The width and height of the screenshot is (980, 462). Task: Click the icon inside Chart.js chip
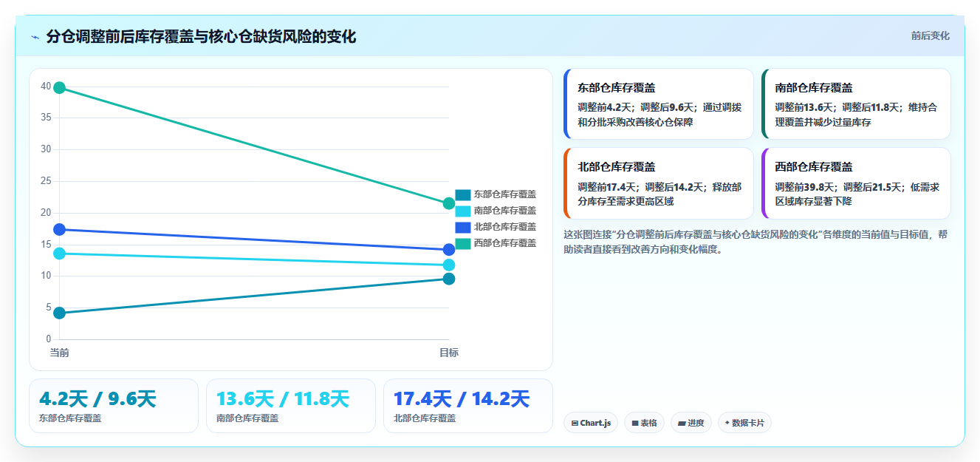coord(575,424)
